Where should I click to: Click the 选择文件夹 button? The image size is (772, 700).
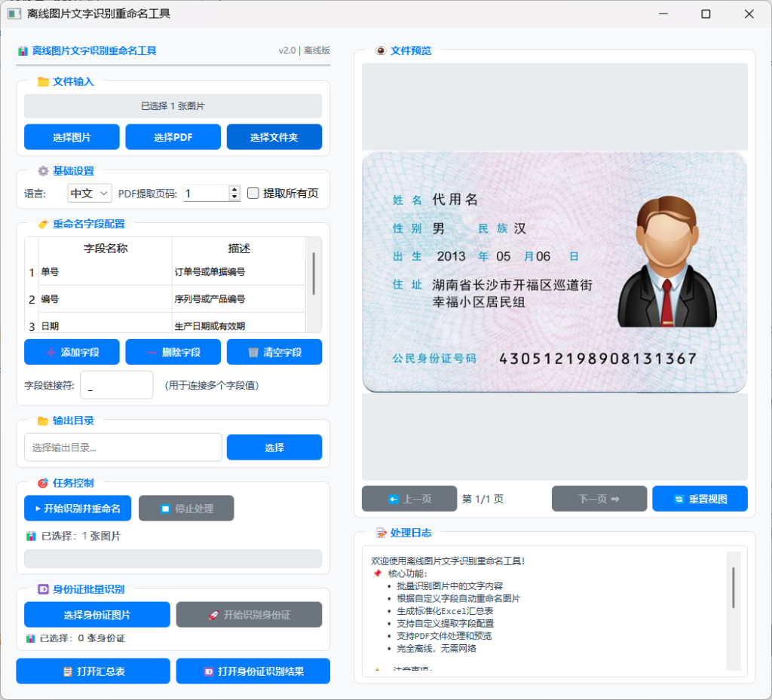pos(274,136)
